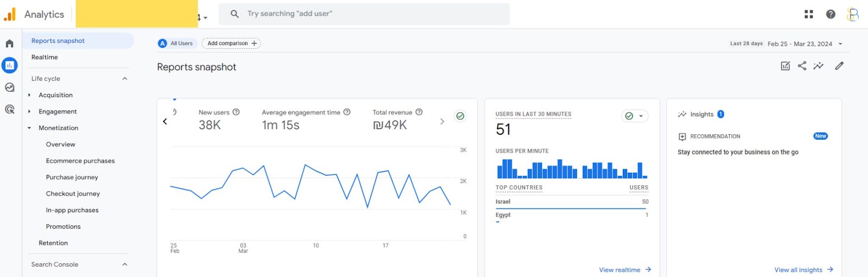
Task: Click the Share this report icon
Action: [x=802, y=66]
